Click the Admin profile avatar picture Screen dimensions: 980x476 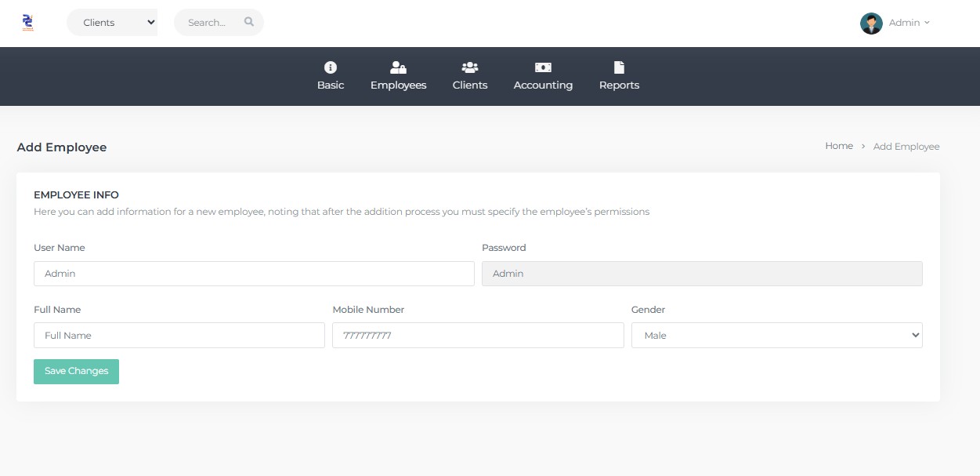coord(870,23)
